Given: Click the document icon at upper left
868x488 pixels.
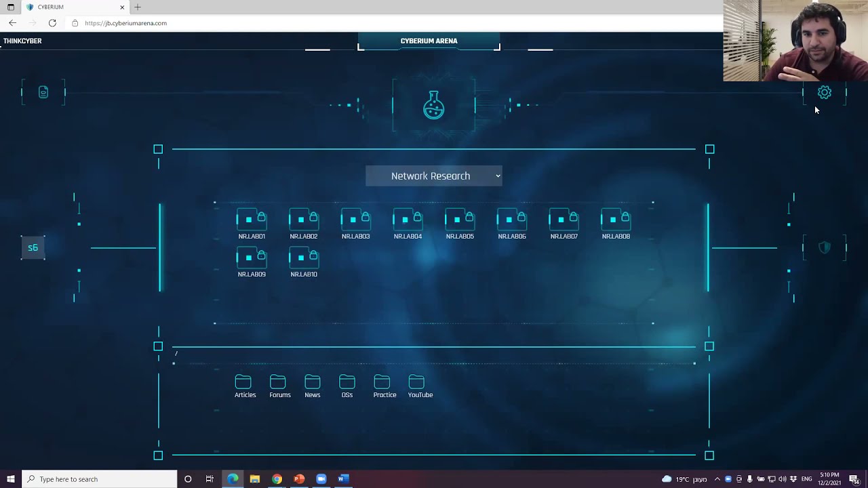Looking at the screenshot, I should (x=43, y=91).
